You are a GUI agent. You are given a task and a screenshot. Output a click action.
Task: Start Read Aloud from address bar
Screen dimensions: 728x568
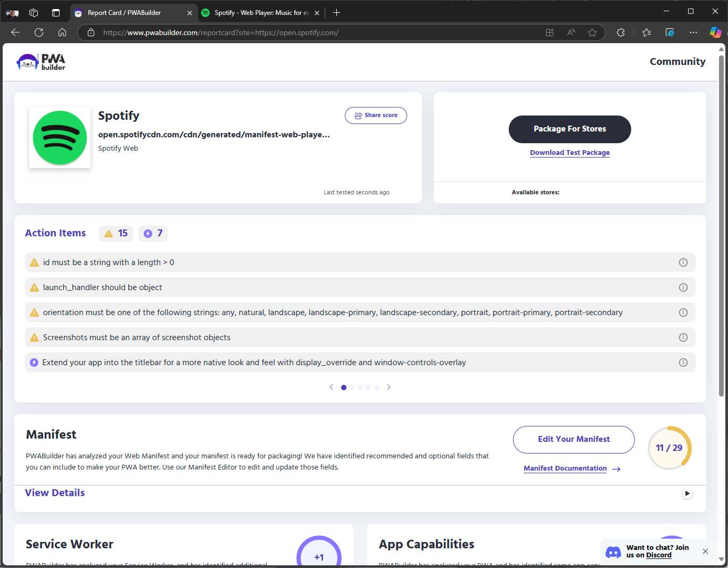point(571,32)
